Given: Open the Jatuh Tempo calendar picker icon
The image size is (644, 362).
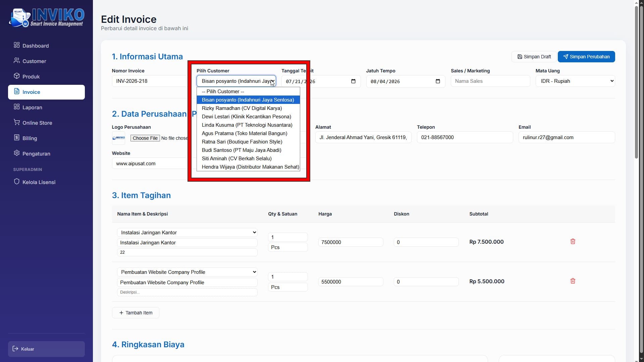Looking at the screenshot, I should click(437, 81).
